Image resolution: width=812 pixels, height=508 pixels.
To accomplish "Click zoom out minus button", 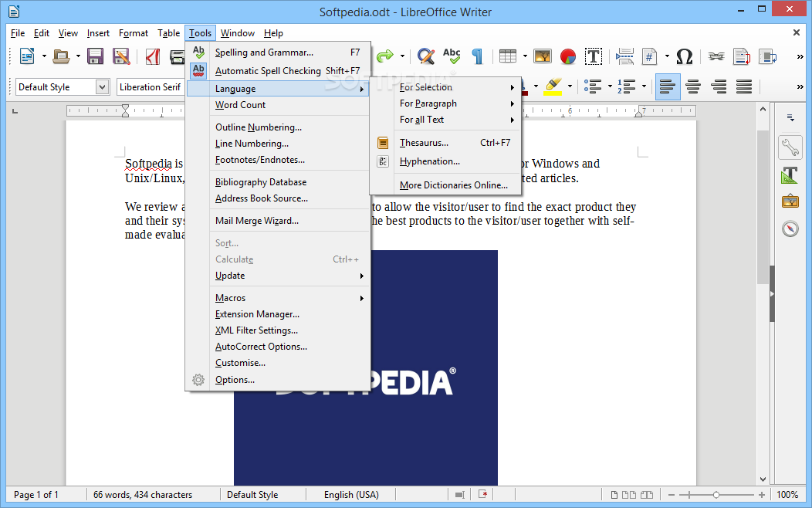I will [672, 495].
